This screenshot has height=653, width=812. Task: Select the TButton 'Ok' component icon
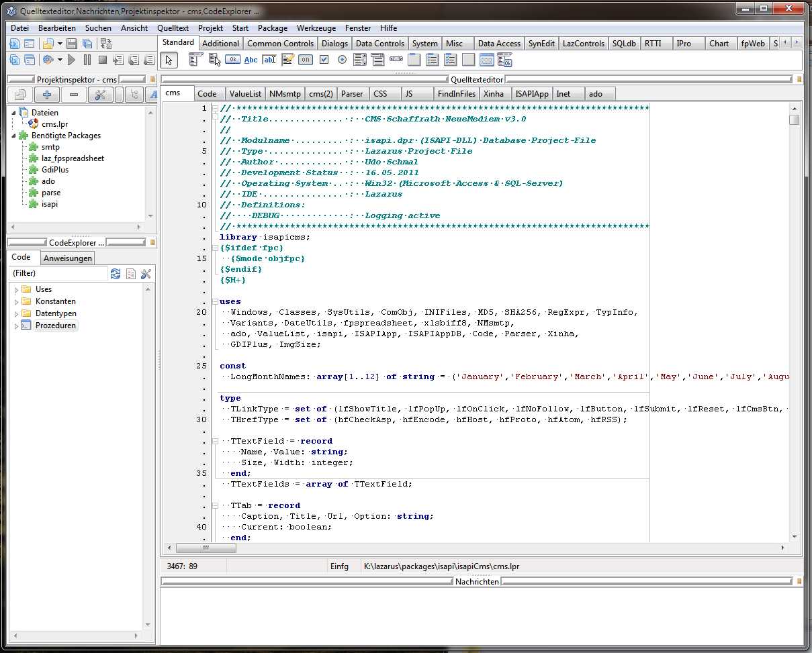232,60
